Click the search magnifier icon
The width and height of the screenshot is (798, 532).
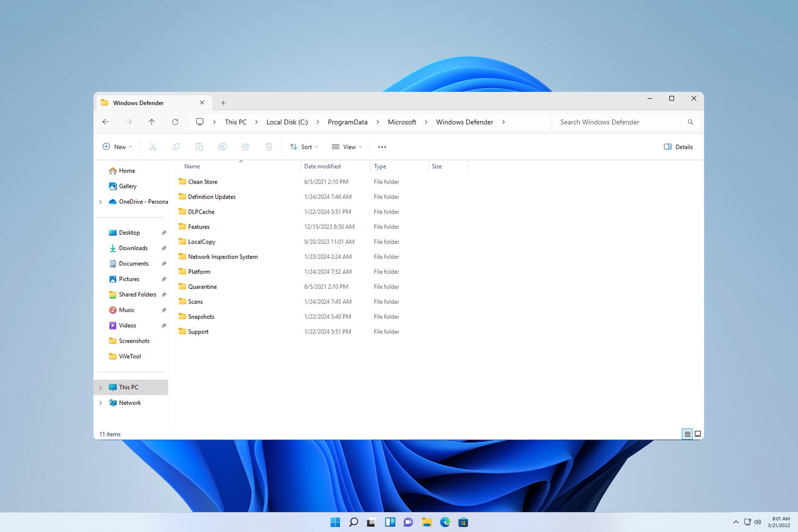click(x=690, y=122)
